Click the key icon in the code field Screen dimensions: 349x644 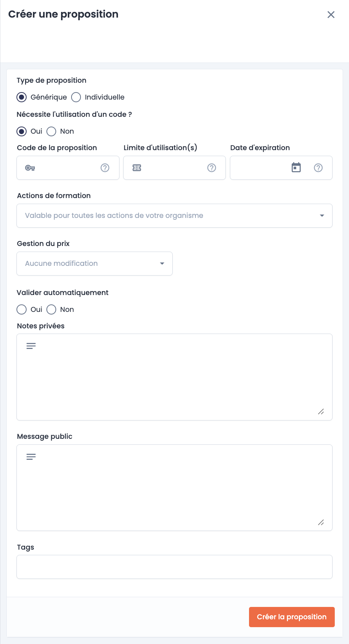point(30,168)
